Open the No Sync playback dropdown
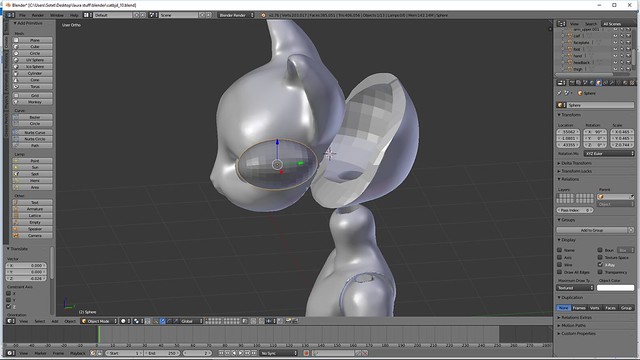This screenshot has height=360, width=640. tap(278, 353)
